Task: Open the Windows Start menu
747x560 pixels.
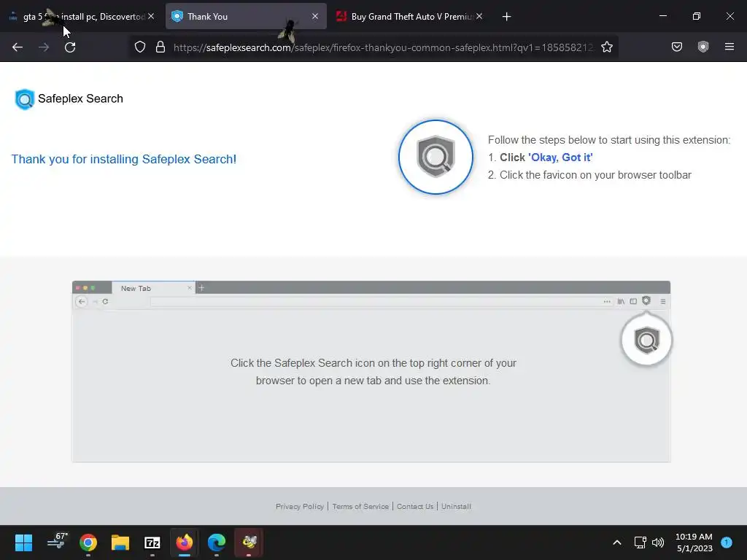Action: coord(23,542)
